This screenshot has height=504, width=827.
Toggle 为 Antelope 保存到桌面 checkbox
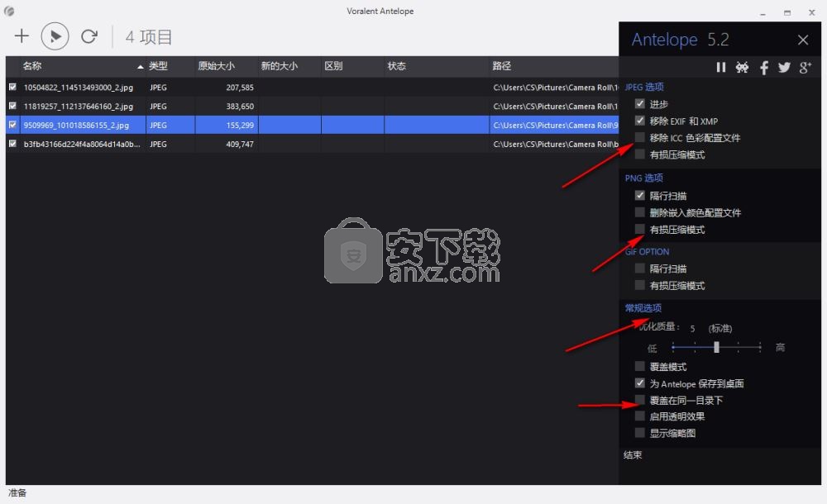point(640,383)
